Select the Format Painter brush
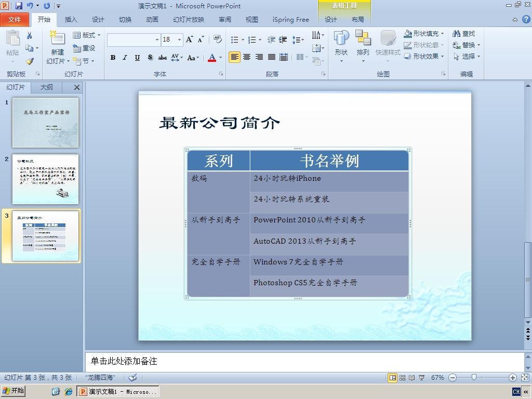Screen dimensions: 532x399 pos(30,61)
